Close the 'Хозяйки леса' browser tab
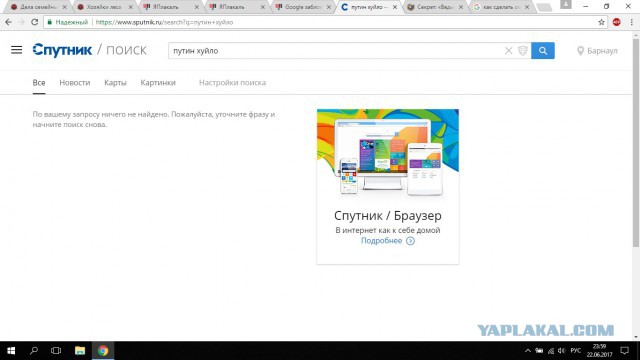This screenshot has height=360, width=640. [130, 7]
